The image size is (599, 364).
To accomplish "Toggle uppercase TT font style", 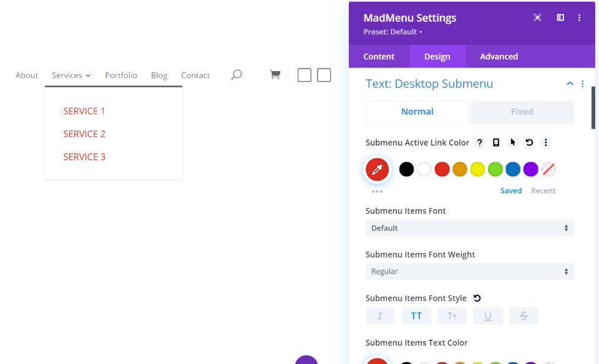I will [416, 316].
